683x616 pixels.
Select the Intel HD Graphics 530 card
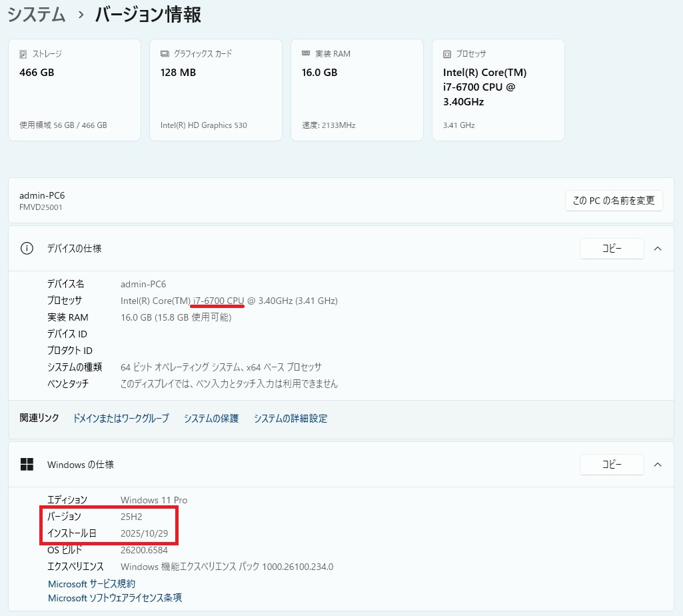[x=216, y=90]
